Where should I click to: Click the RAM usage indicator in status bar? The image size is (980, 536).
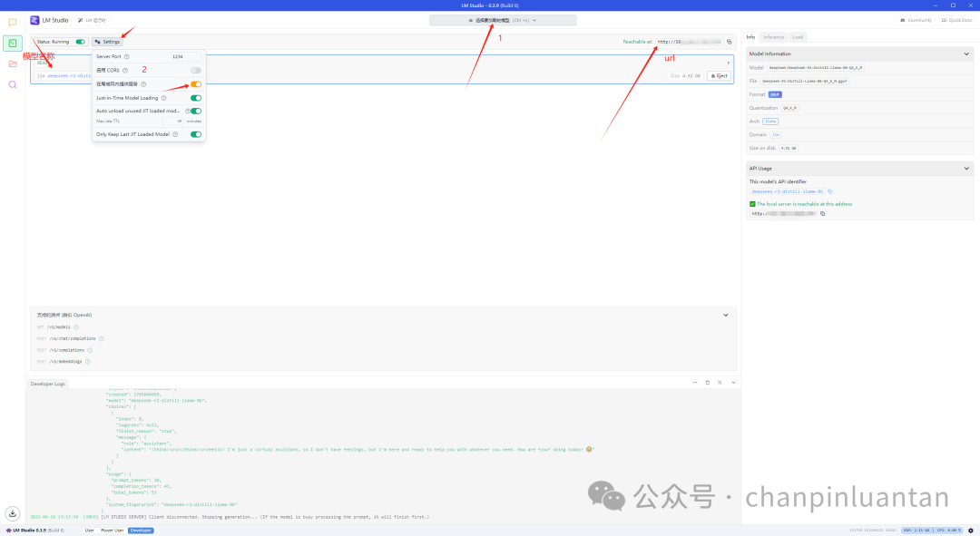click(916, 531)
